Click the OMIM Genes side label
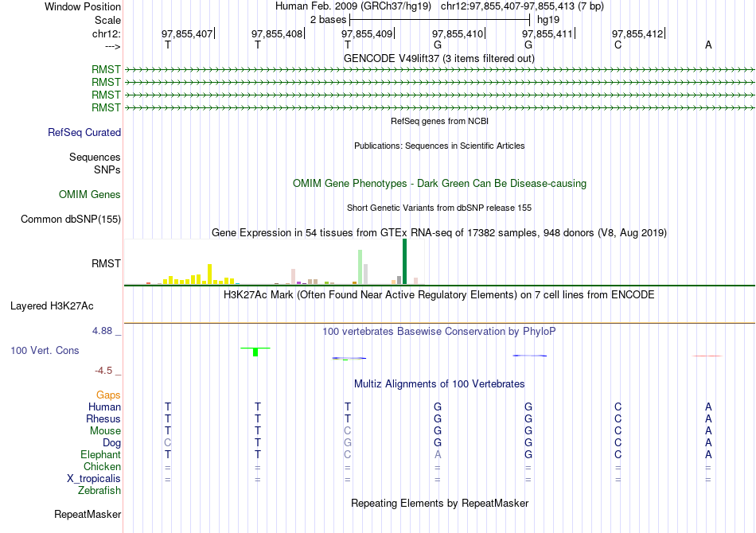The height and width of the screenshot is (533, 756). [x=90, y=194]
